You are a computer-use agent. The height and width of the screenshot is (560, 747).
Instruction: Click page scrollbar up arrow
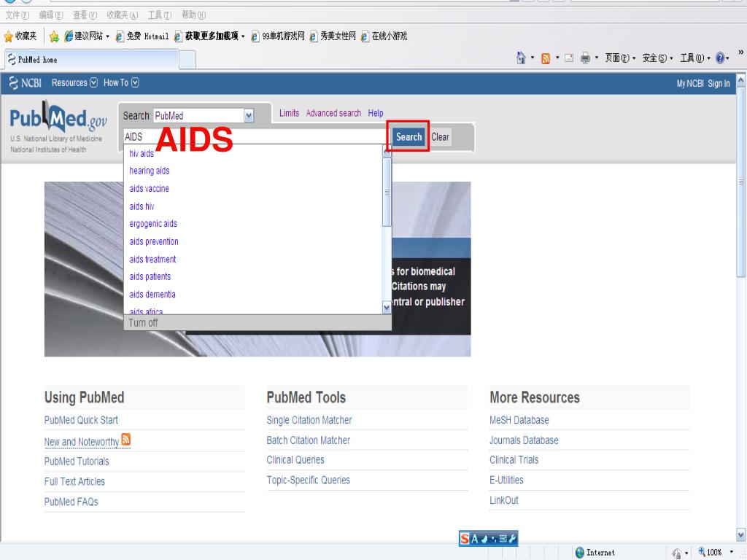coord(741,79)
